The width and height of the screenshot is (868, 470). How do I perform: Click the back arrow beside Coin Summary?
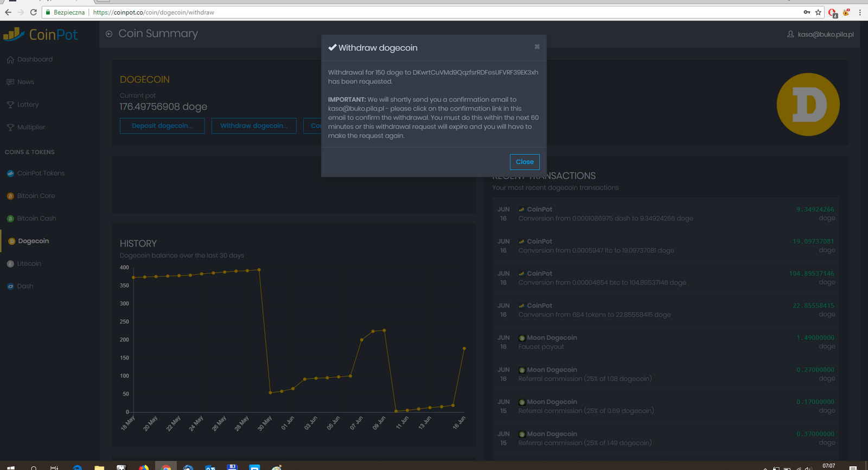point(109,34)
